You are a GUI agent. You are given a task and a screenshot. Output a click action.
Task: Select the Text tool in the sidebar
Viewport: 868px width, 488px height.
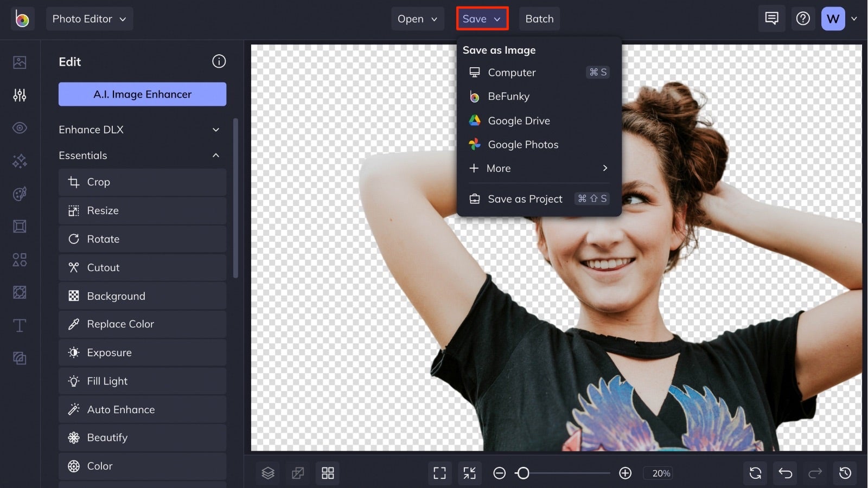pyautogui.click(x=19, y=325)
